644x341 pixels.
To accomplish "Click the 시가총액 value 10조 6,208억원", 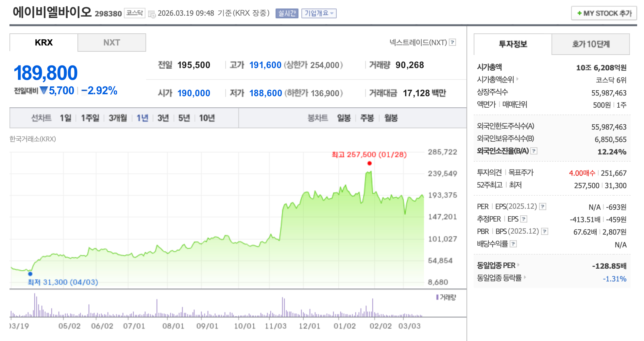I will pos(601,68).
